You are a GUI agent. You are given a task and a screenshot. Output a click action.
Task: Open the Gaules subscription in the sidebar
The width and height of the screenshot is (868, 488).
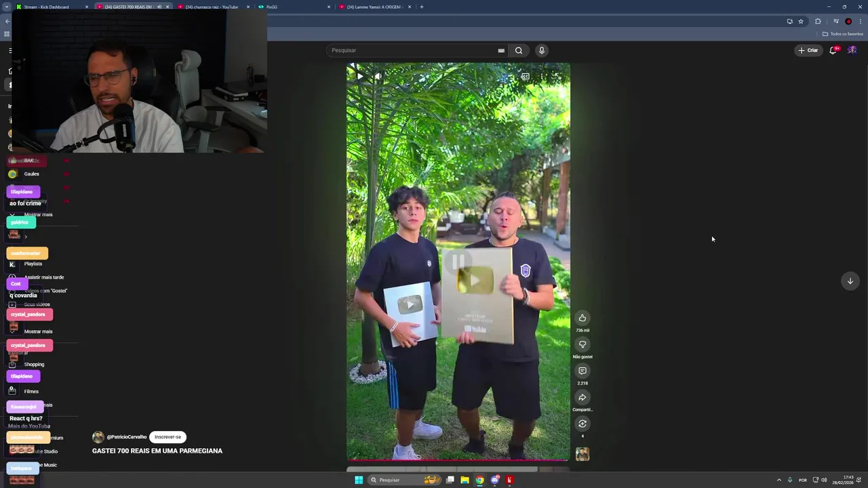coord(32,174)
